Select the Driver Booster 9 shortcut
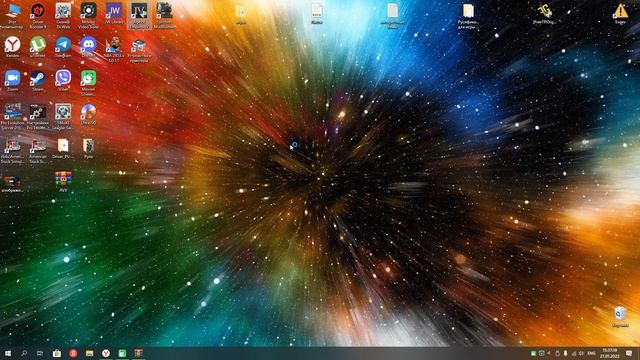 [38, 16]
